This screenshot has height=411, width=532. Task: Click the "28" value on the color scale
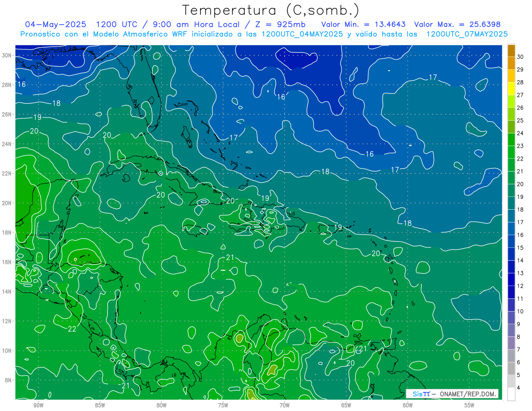[x=520, y=82]
